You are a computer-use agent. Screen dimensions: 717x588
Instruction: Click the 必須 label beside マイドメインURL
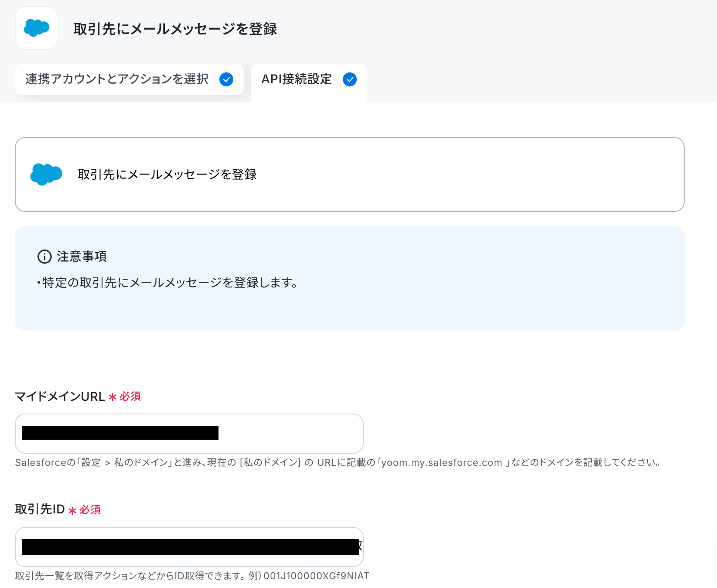click(x=130, y=396)
